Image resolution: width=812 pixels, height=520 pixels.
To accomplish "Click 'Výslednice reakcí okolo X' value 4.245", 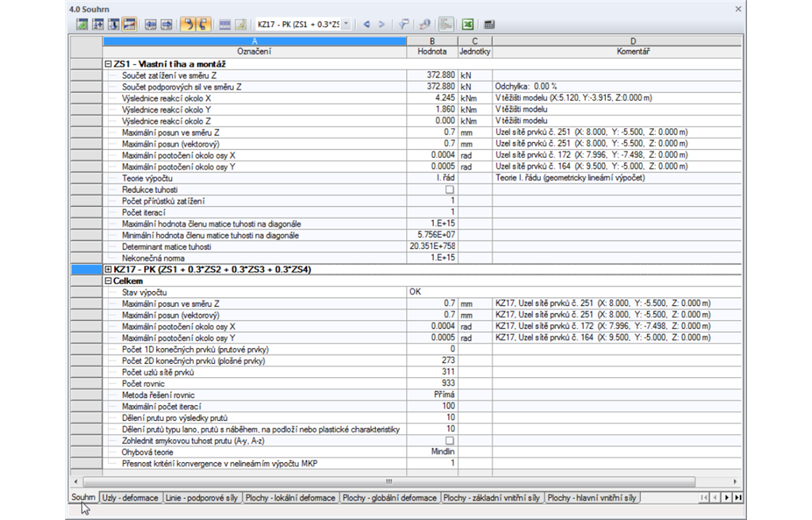I will (432, 98).
